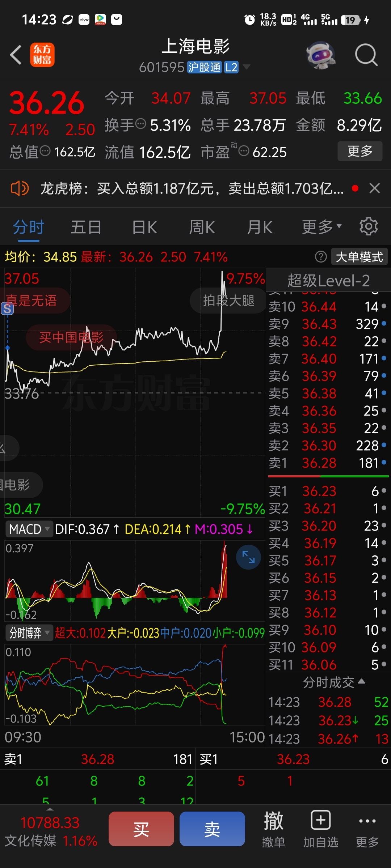391x868 pixels.
Task: Tap the 总值 info circle icon
Action: (45, 151)
